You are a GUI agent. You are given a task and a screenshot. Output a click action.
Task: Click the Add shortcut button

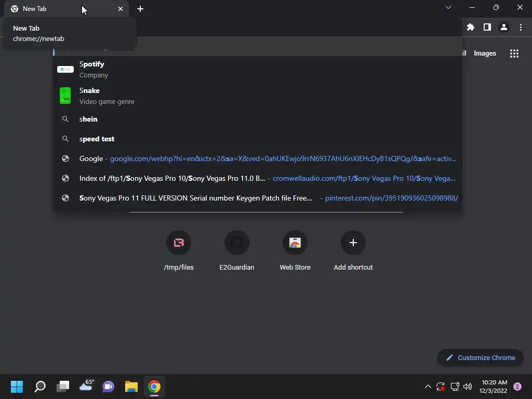click(353, 251)
